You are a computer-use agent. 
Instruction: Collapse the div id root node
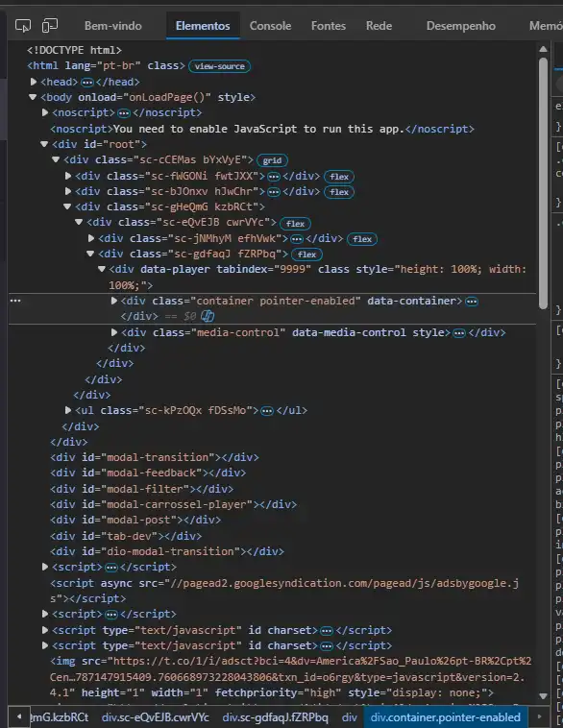point(44,144)
